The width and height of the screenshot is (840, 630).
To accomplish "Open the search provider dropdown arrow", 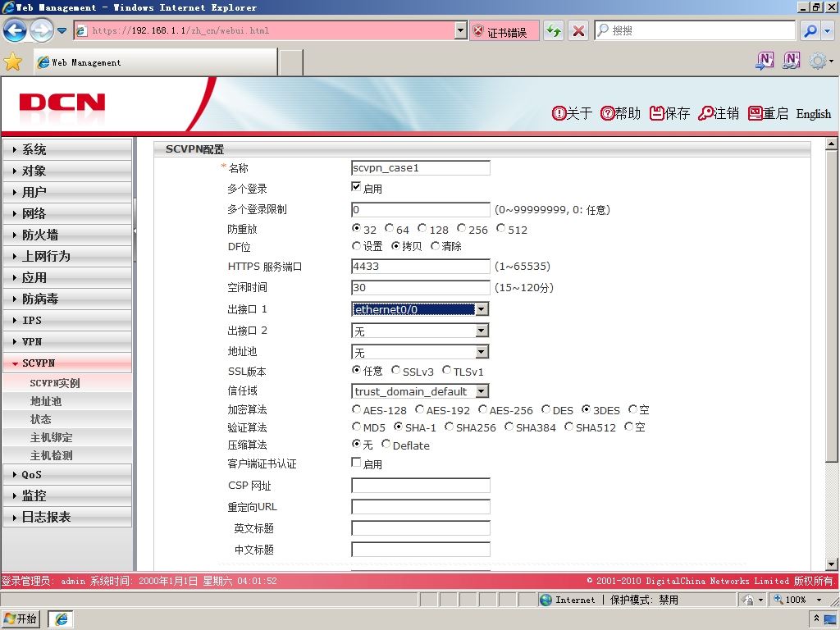I will point(827,30).
